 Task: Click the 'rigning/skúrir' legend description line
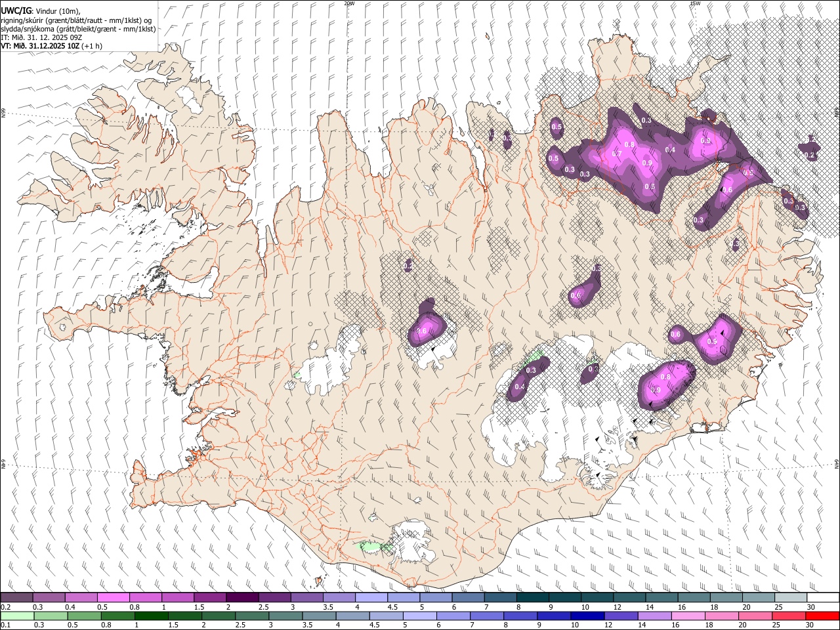[x=76, y=20]
